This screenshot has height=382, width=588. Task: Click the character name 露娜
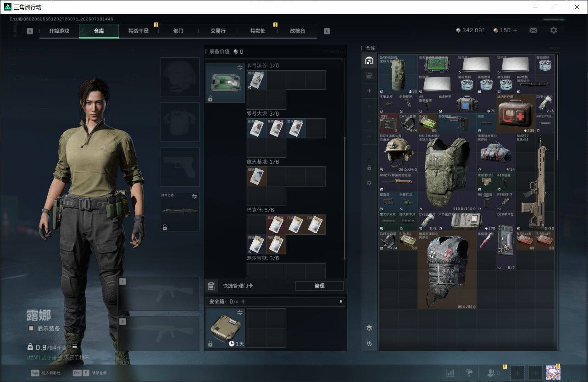[x=39, y=315]
